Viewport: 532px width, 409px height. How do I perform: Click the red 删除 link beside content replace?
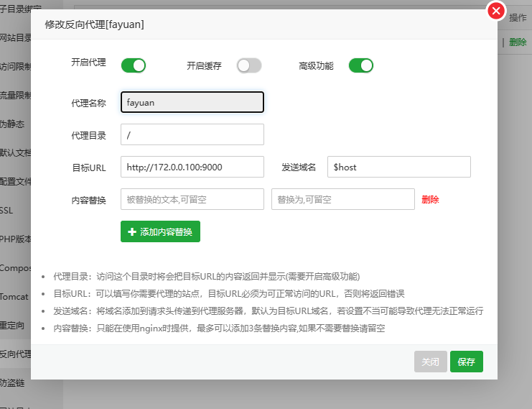(430, 199)
